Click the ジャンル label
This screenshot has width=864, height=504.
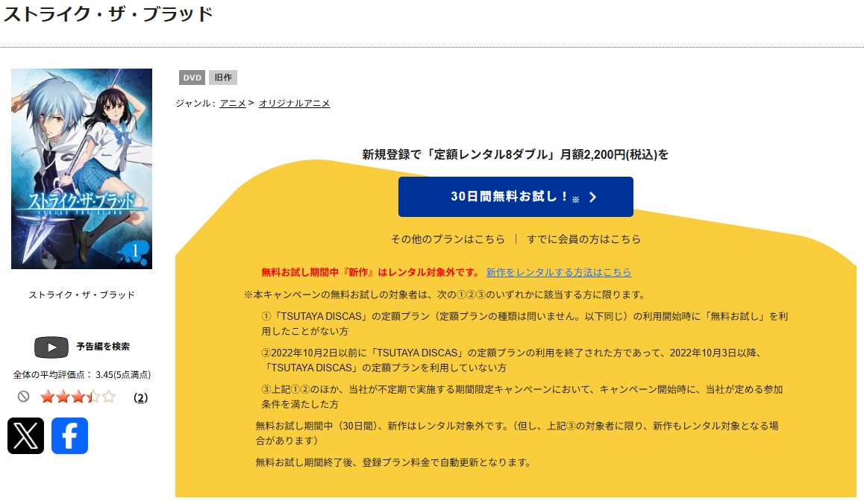click(195, 103)
